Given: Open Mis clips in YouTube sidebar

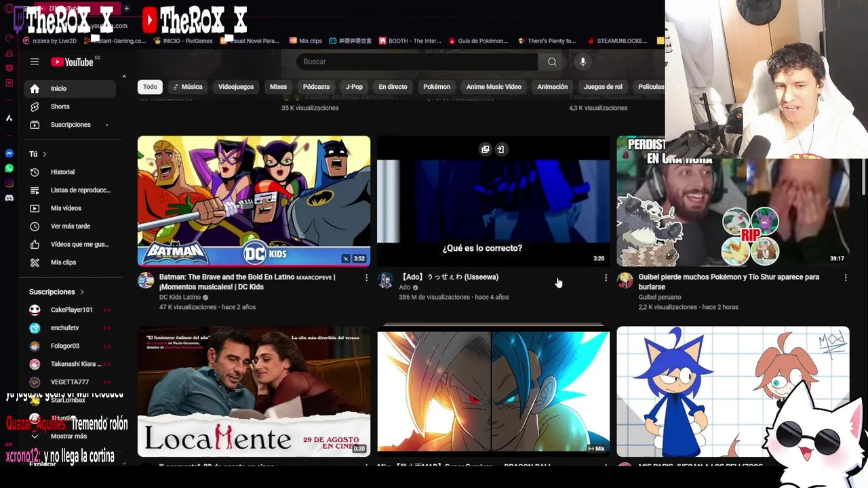Looking at the screenshot, I should [70, 262].
